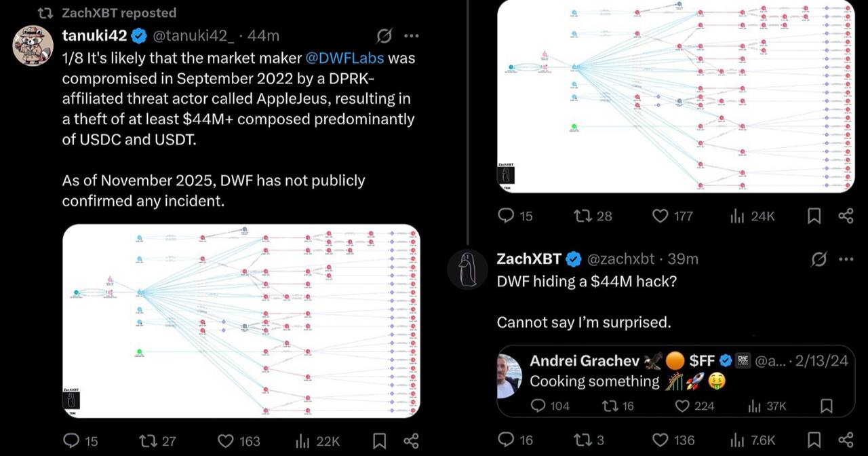Image resolution: width=868 pixels, height=456 pixels.
Task: Open more options on tanuki42's post
Action: [411, 36]
